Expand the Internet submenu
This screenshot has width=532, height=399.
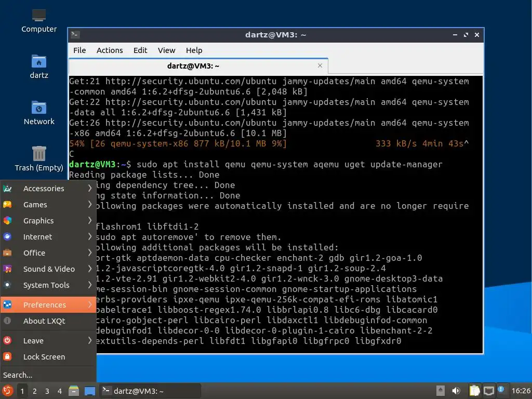[x=48, y=237]
